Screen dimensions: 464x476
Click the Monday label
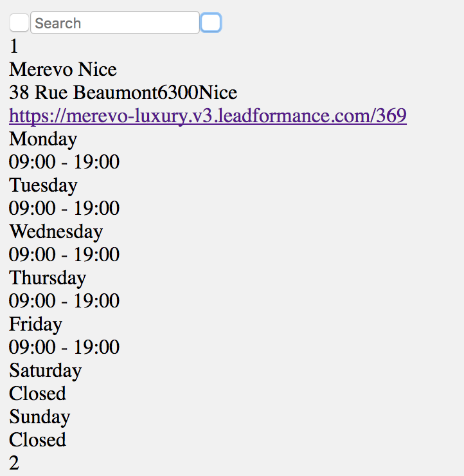coord(43,140)
